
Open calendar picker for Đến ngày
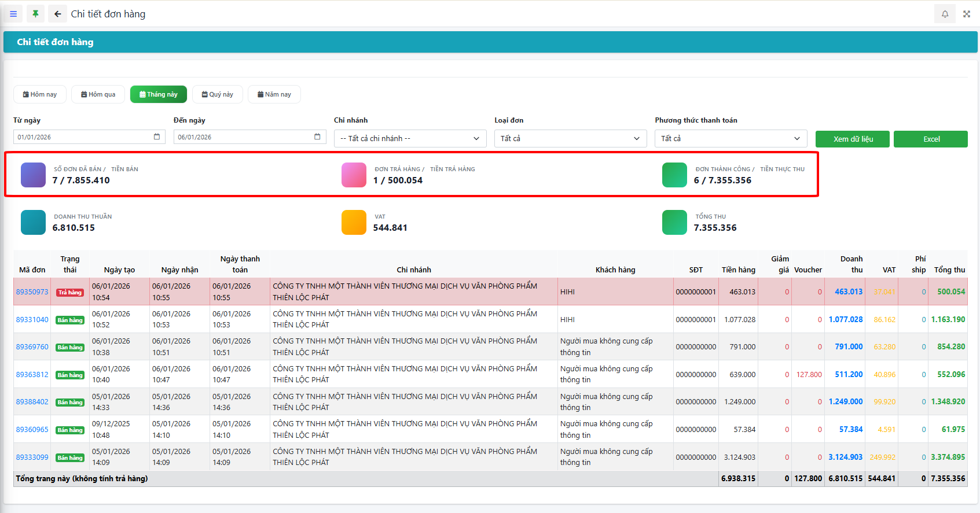tap(317, 137)
